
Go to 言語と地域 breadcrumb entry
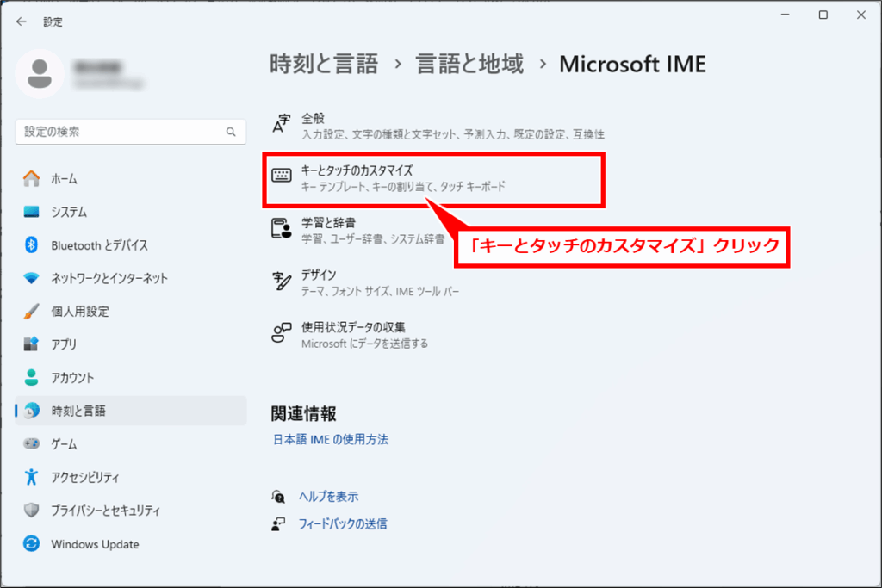click(x=469, y=64)
